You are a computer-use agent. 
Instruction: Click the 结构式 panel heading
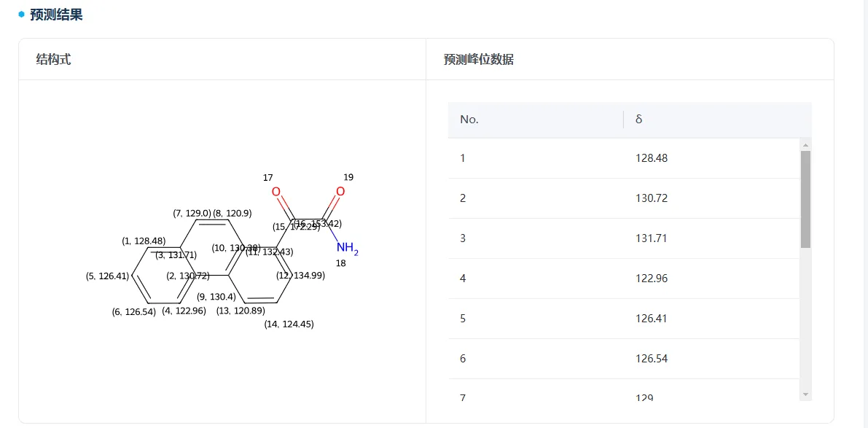coord(53,60)
